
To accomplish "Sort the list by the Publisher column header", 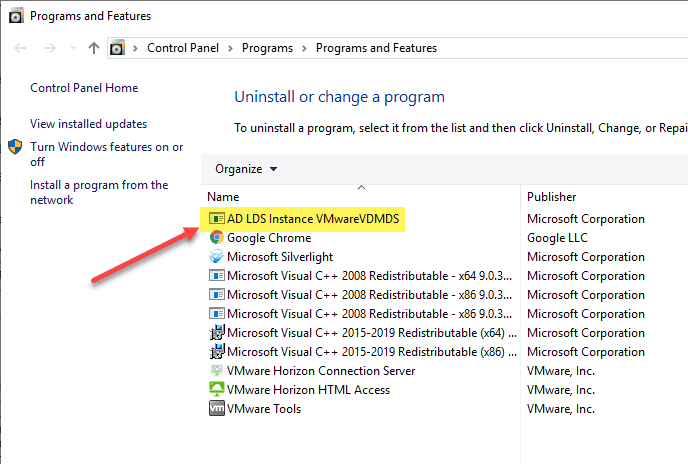I will tap(551, 197).
